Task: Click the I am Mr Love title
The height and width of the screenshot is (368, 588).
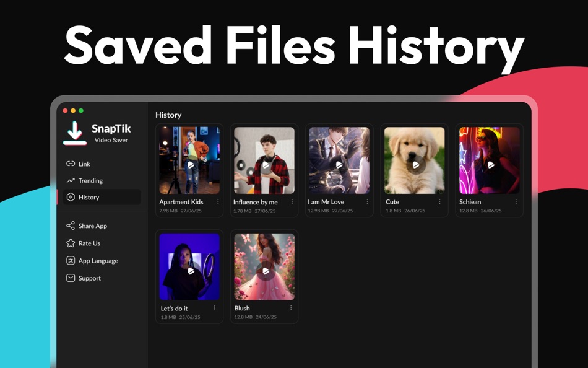Action: (326, 202)
